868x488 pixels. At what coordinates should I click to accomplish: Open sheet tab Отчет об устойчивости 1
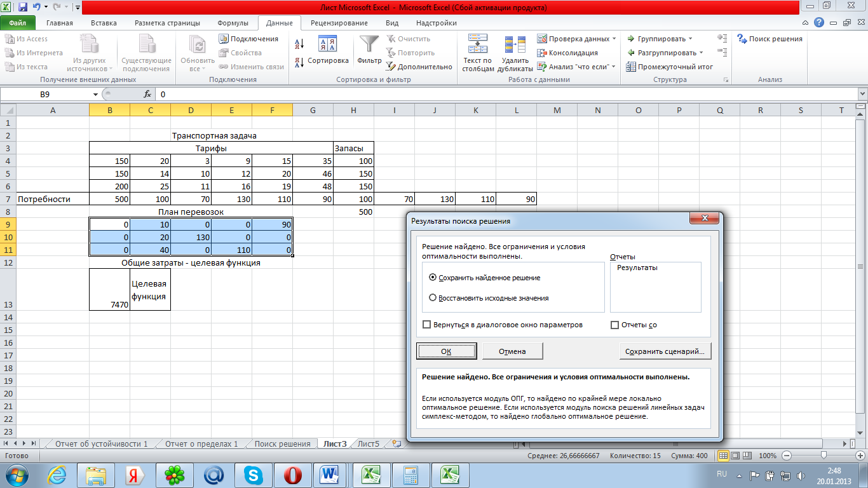101,444
